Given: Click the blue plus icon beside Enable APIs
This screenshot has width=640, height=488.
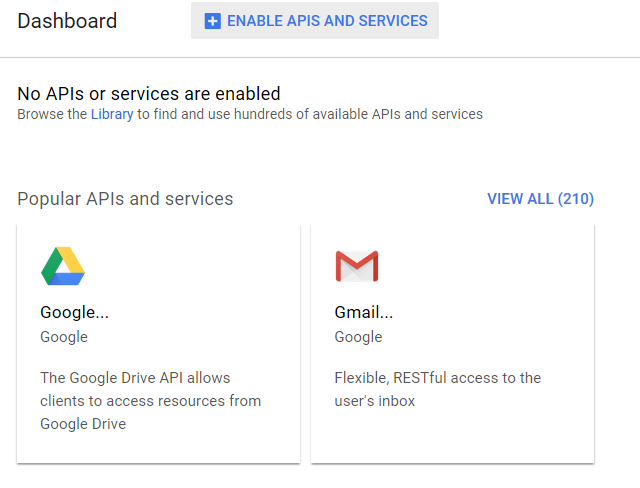Looking at the screenshot, I should pos(212,21).
